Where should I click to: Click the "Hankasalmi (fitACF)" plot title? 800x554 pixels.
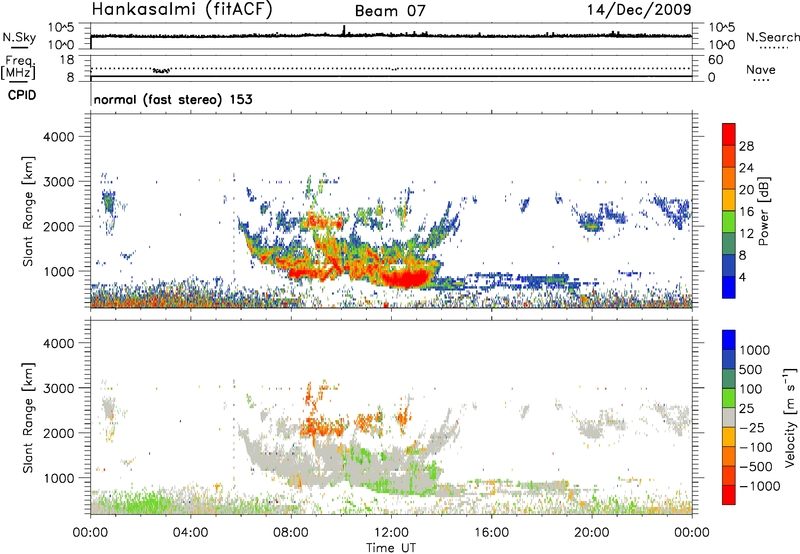182,9
